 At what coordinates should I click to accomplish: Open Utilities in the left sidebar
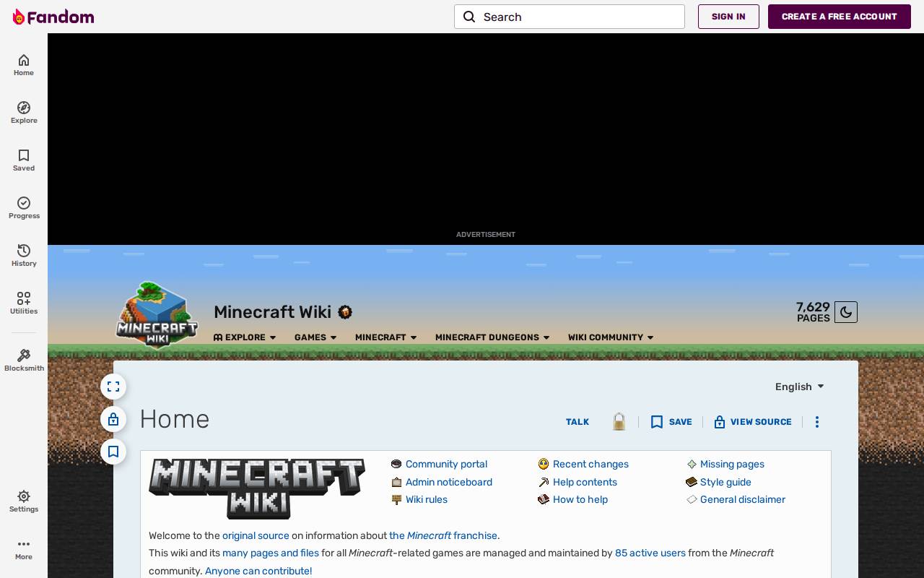click(24, 303)
